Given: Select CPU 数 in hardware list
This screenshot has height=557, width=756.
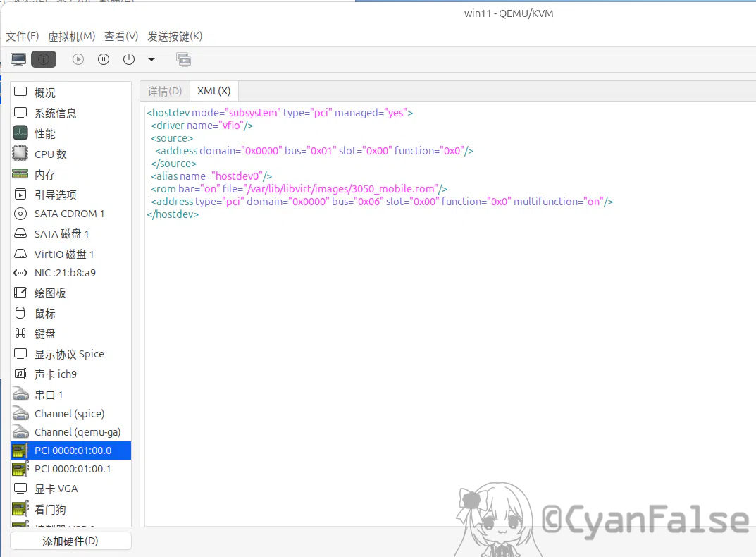Looking at the screenshot, I should (x=51, y=154).
